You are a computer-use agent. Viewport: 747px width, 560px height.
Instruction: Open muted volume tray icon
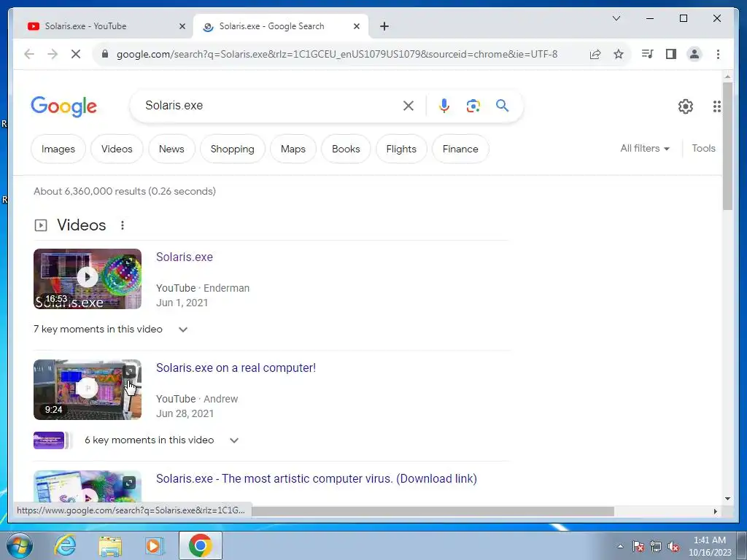click(x=673, y=546)
